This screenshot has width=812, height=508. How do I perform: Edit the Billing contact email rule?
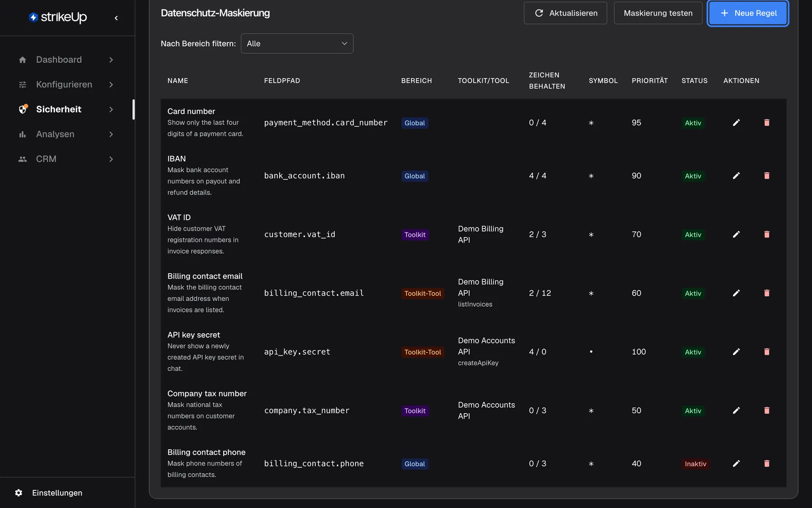pyautogui.click(x=736, y=293)
